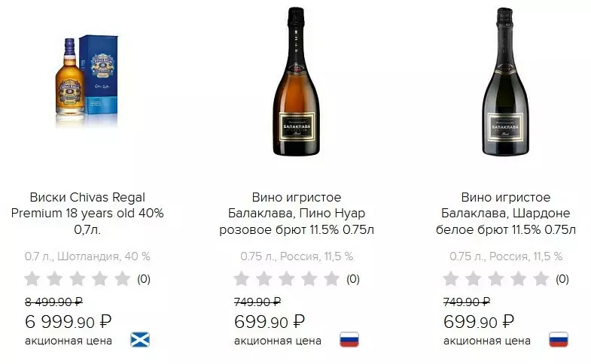This screenshot has height=364, width=591.
Task: Click the 699.90 ₽ Chardonnay price
Action: click(x=479, y=322)
